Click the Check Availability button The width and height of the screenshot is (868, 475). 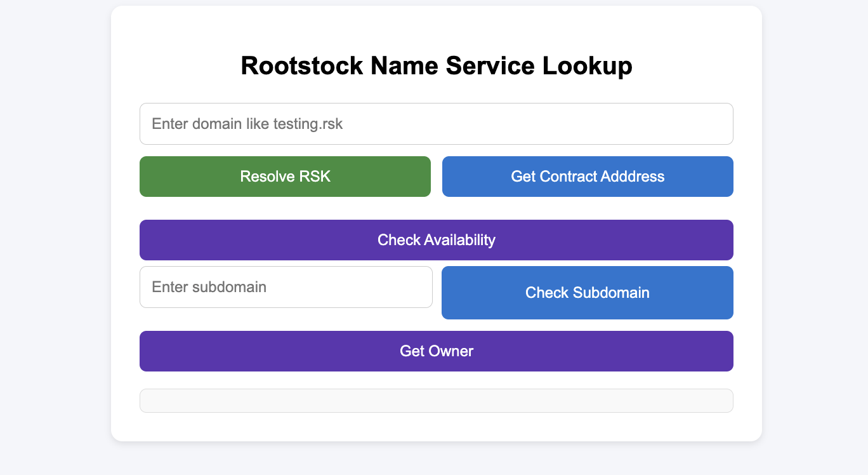(436, 240)
